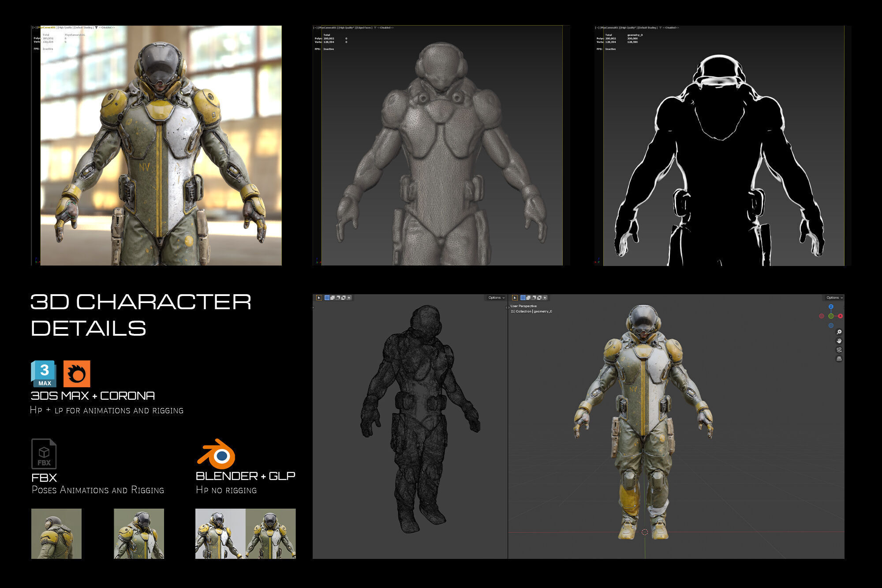Image resolution: width=882 pixels, height=588 pixels.
Task: Choose 'invert selection' mode in left Blender viewport
Action: (x=344, y=298)
